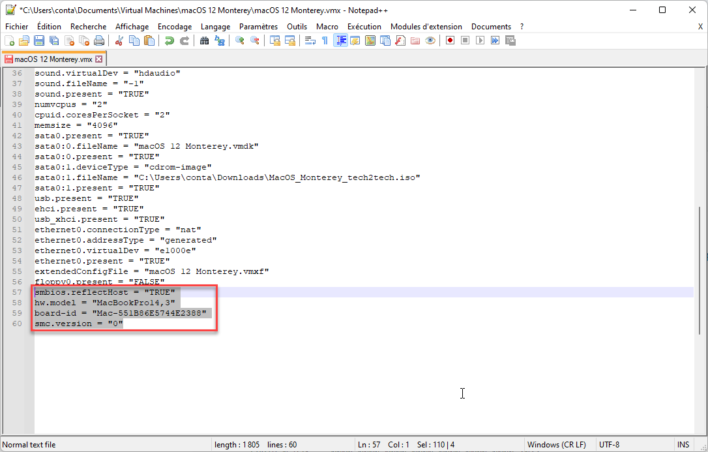The image size is (708, 452).
Task: Click the X at menu bar's right end
Action: [700, 27]
